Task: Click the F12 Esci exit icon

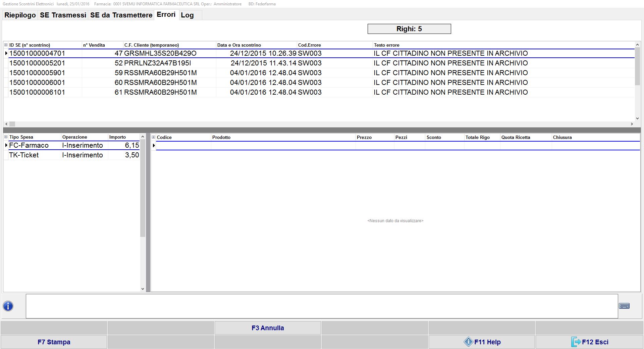Action: pyautogui.click(x=576, y=342)
